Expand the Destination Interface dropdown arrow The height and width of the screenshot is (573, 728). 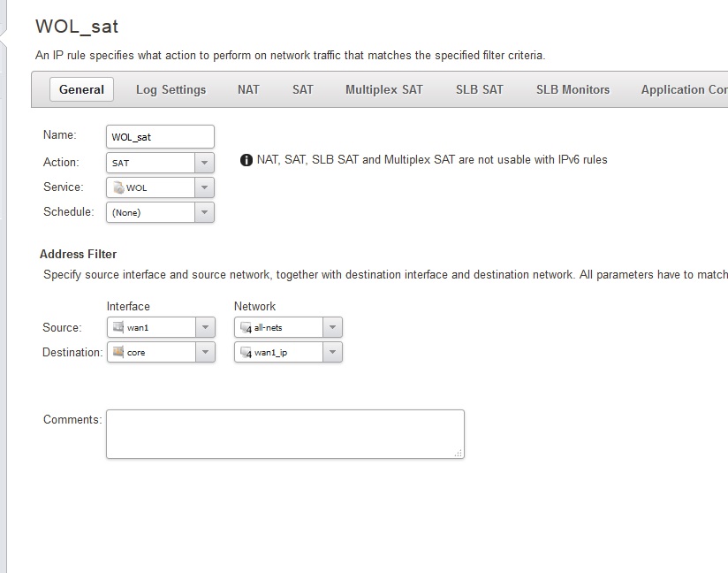pos(204,352)
